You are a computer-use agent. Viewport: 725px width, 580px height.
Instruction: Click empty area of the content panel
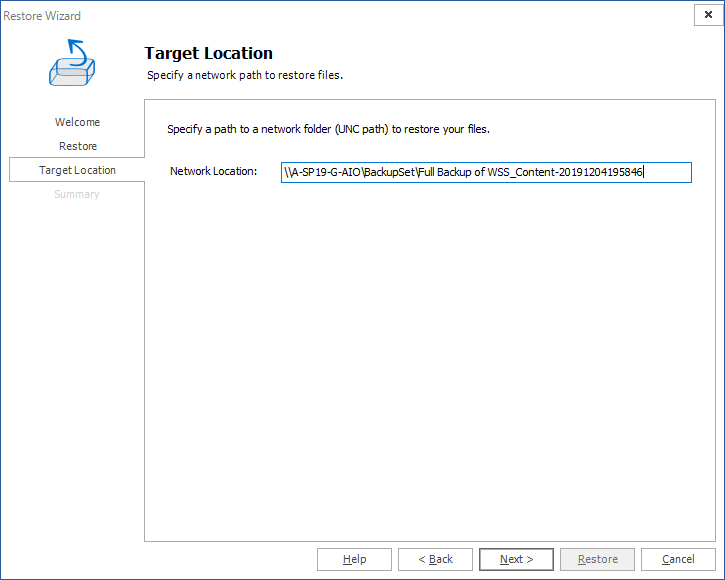pyautogui.click(x=430, y=360)
